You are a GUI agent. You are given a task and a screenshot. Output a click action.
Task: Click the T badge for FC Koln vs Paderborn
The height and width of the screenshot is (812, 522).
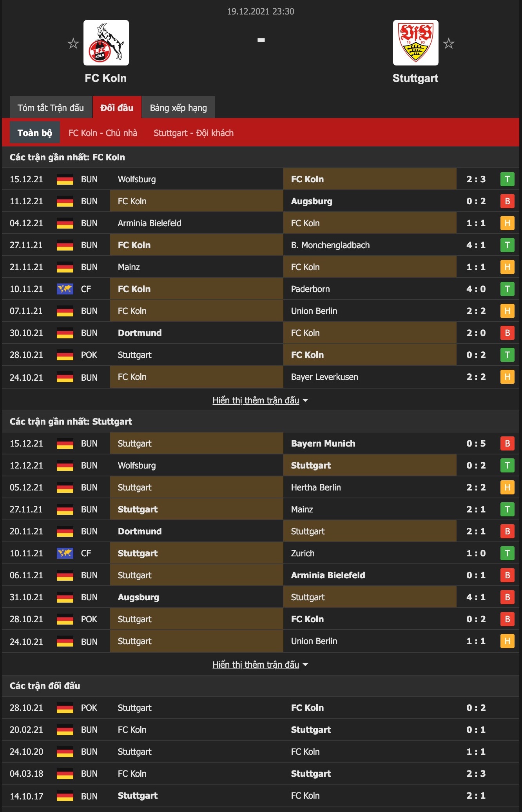coord(507,289)
